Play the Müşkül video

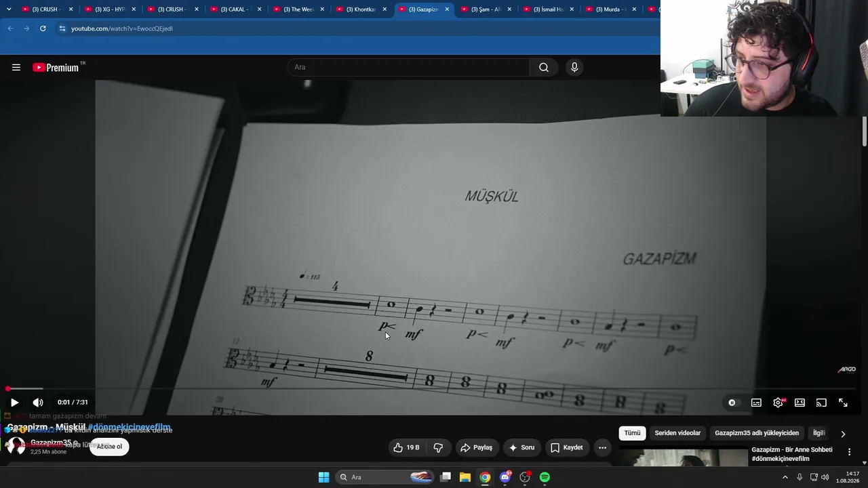[x=14, y=402]
